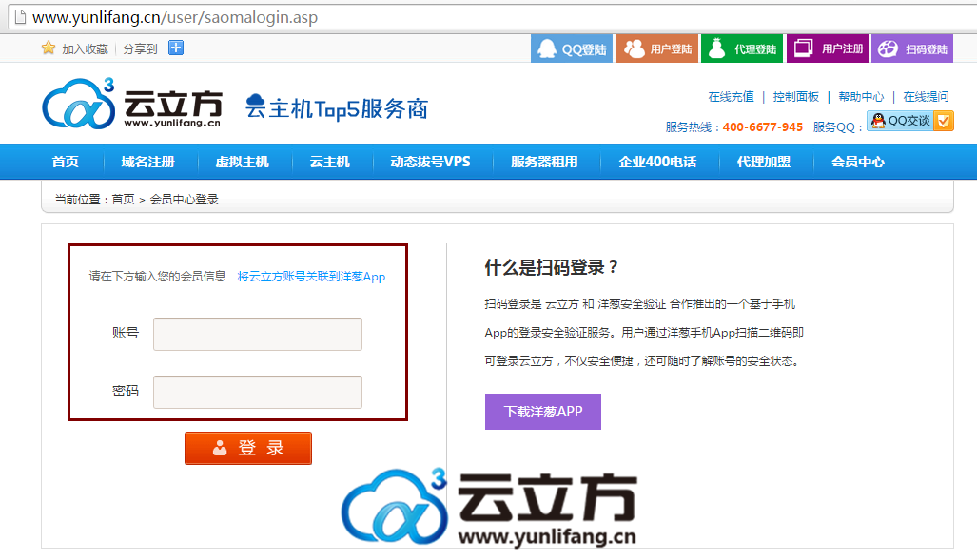Click the QQ登陆 button

572,48
